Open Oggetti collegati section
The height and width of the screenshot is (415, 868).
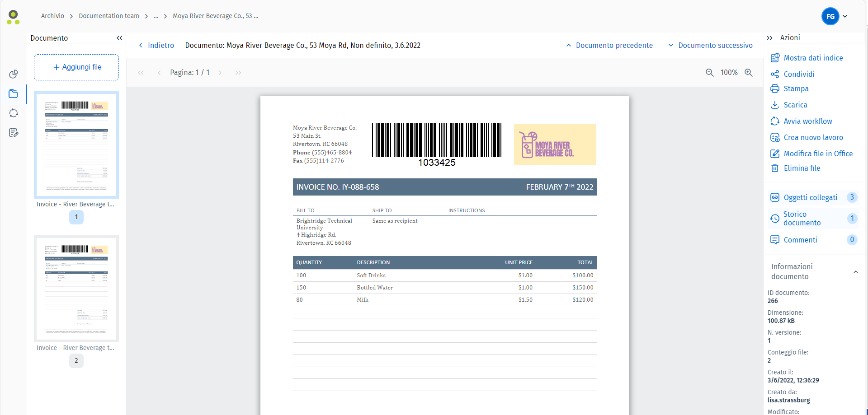point(813,197)
